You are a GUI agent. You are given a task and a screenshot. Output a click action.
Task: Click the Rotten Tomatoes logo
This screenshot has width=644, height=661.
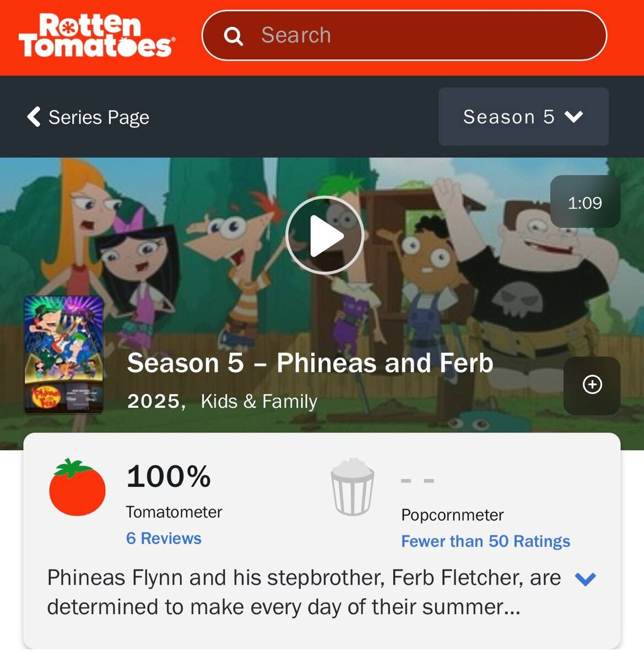pyautogui.click(x=97, y=36)
